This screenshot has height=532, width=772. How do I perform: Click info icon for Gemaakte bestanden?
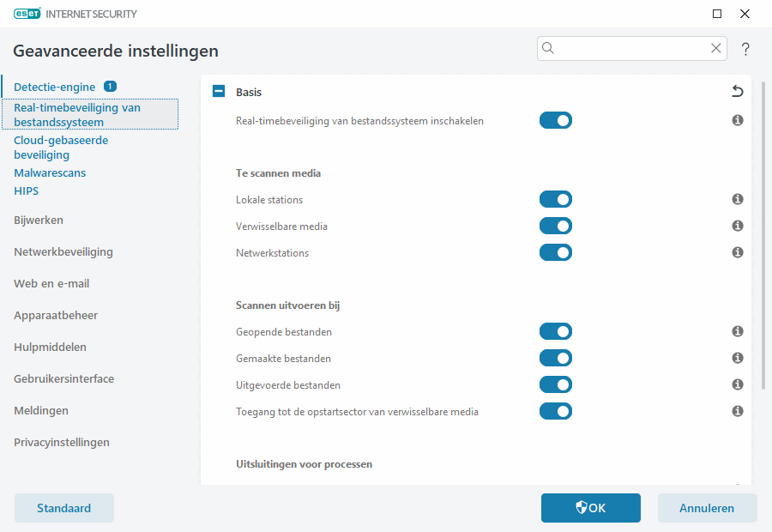click(737, 359)
